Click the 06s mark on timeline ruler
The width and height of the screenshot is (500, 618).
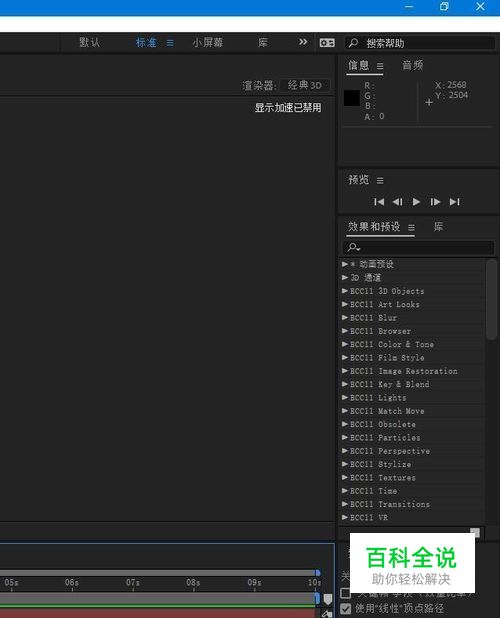[x=72, y=583]
